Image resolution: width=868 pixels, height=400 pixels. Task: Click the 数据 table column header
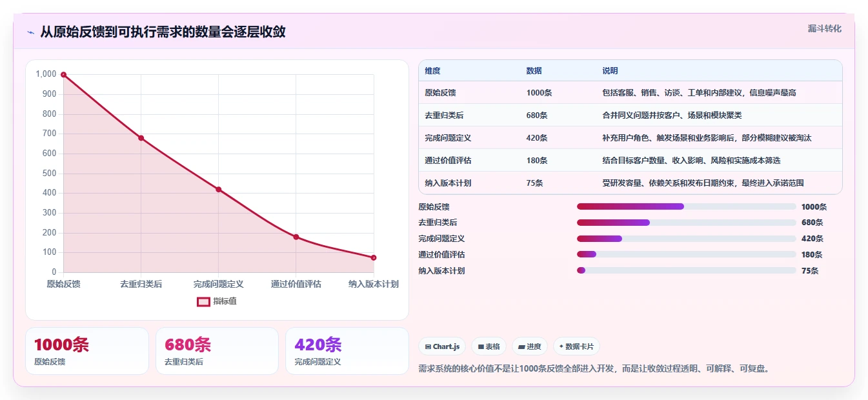534,70
